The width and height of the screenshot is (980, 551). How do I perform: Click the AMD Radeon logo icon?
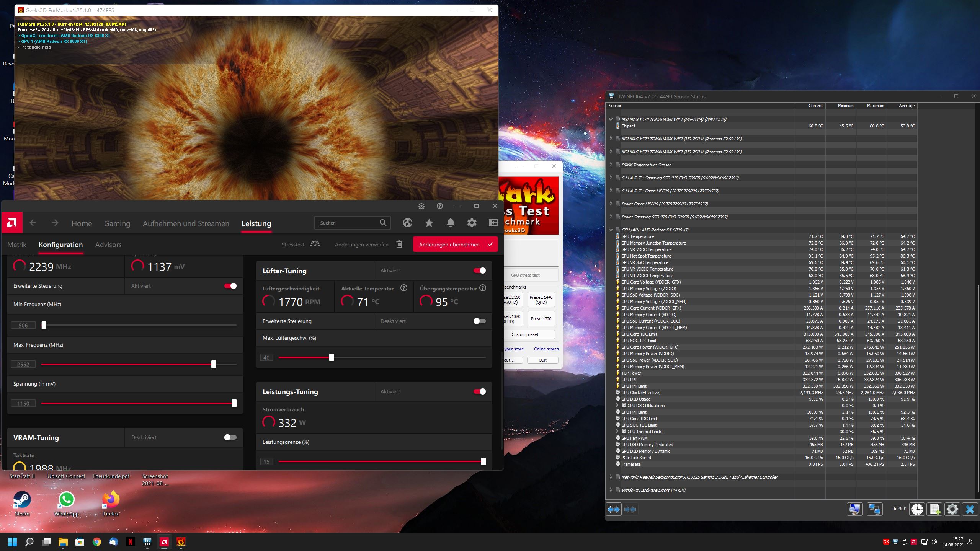[12, 223]
